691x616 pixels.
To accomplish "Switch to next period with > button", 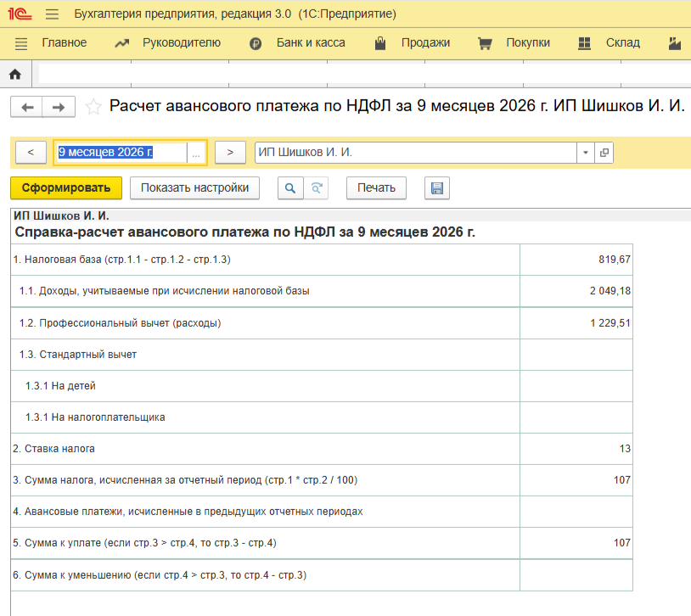I will 230,153.
